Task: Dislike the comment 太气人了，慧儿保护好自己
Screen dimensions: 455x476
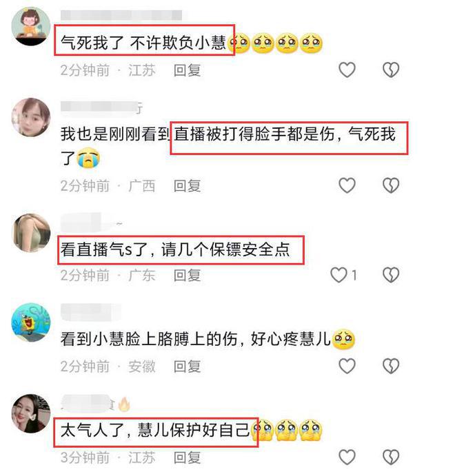Action: [x=391, y=457]
